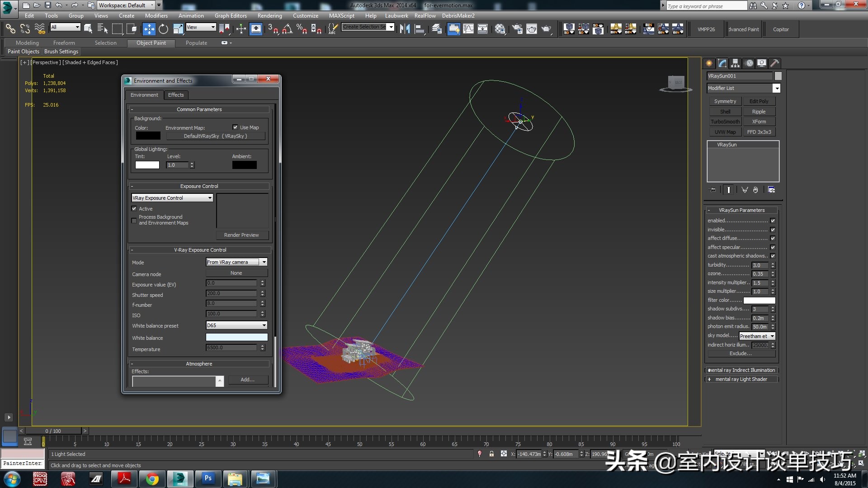Open Photoshop from the taskbar
This screenshot has height=488, width=868.
[x=208, y=478]
